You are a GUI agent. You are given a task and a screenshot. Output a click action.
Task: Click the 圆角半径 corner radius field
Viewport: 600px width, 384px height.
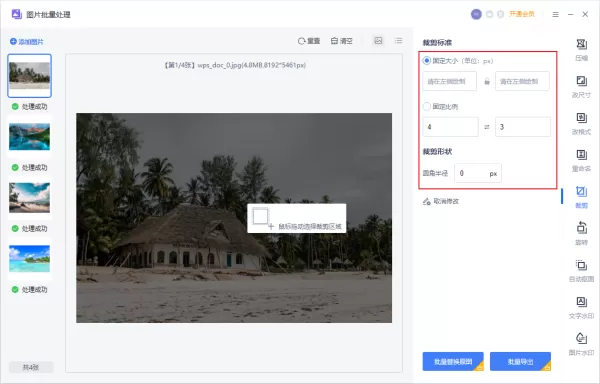click(x=478, y=173)
